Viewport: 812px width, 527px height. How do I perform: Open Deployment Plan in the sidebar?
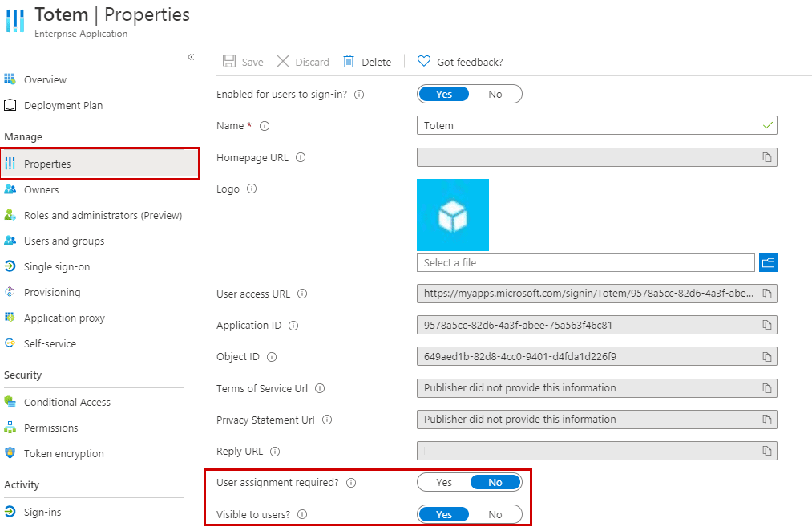click(x=63, y=105)
